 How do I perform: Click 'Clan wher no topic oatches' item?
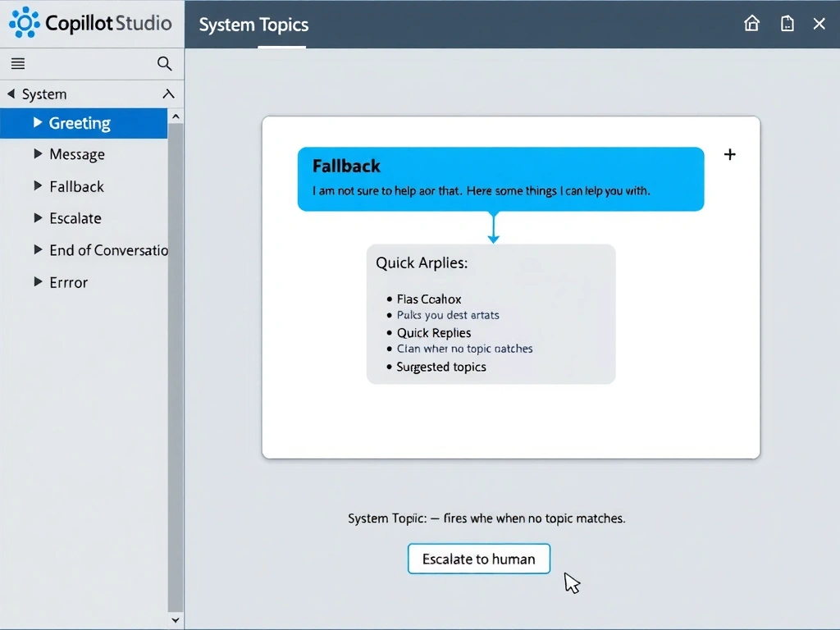tap(464, 349)
